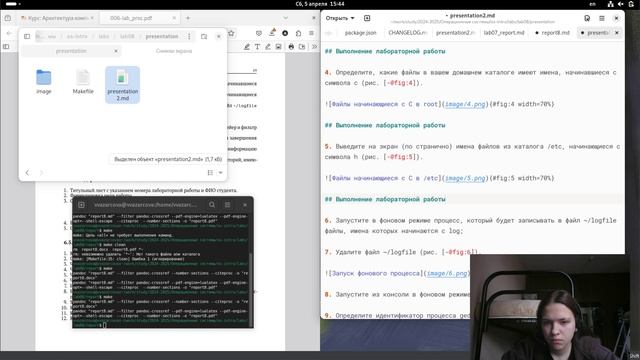Switch the keyboard layout indicator en

pyautogui.click(x=592, y=4)
